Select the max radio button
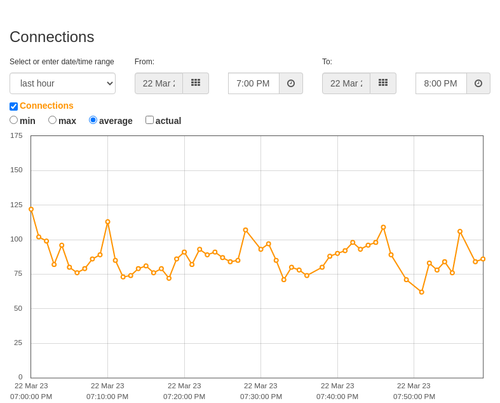500x403 pixels. click(52, 120)
